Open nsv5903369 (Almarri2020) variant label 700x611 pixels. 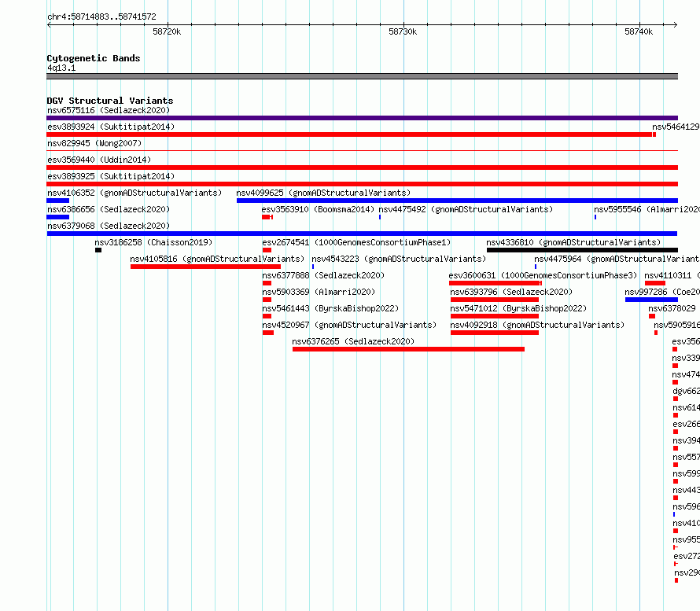[x=319, y=292]
